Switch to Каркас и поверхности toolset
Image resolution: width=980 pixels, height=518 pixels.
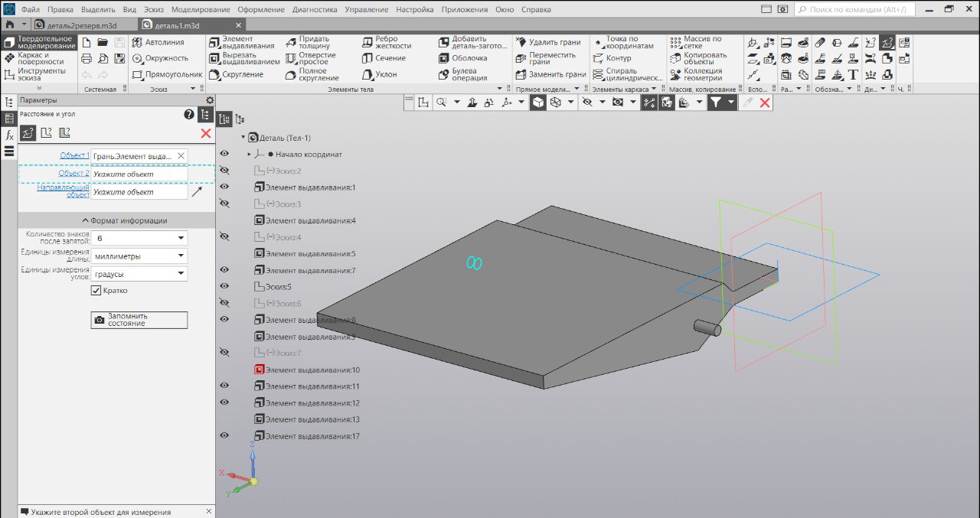pos(38,58)
